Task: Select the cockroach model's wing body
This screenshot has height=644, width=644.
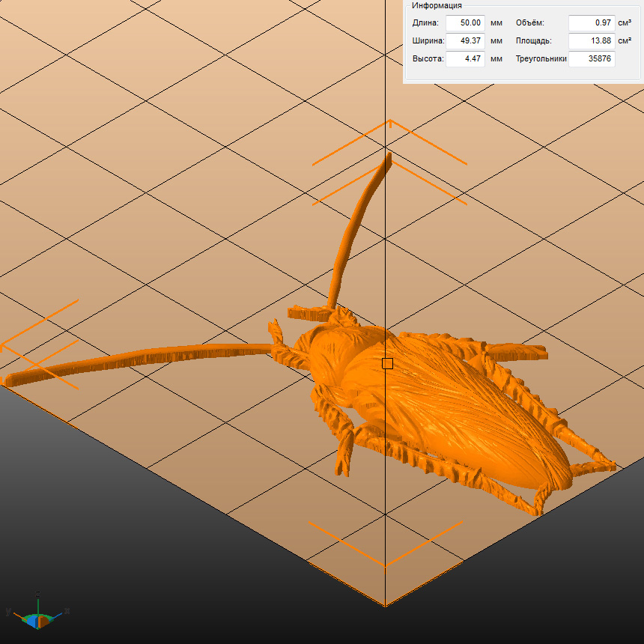Action: 464,404
